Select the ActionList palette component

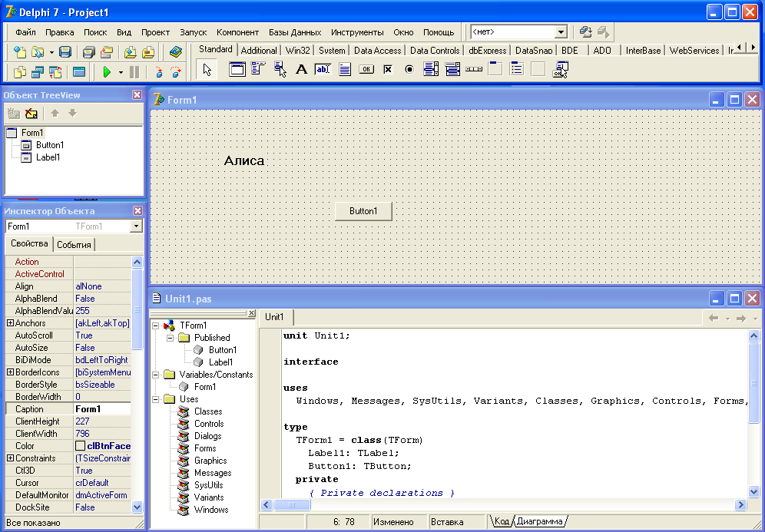560,70
